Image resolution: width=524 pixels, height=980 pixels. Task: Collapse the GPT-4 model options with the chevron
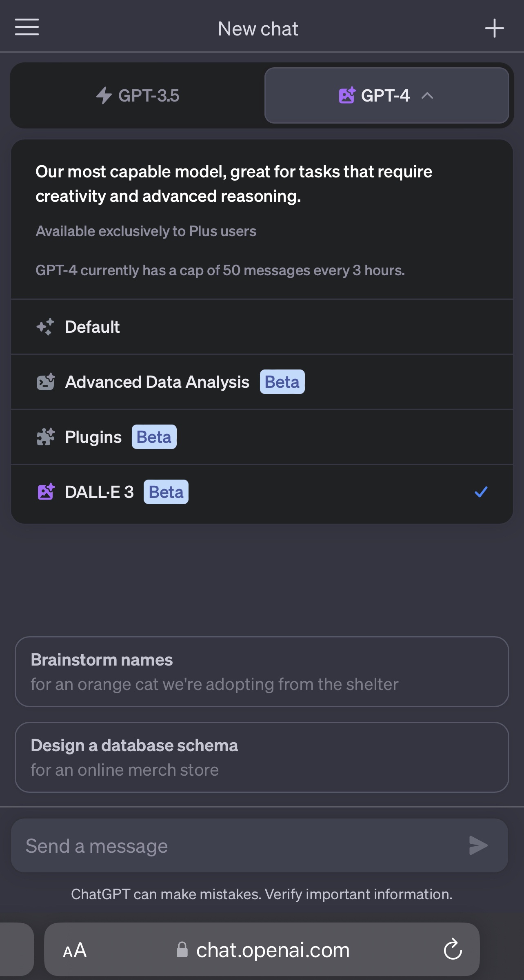[x=428, y=96]
